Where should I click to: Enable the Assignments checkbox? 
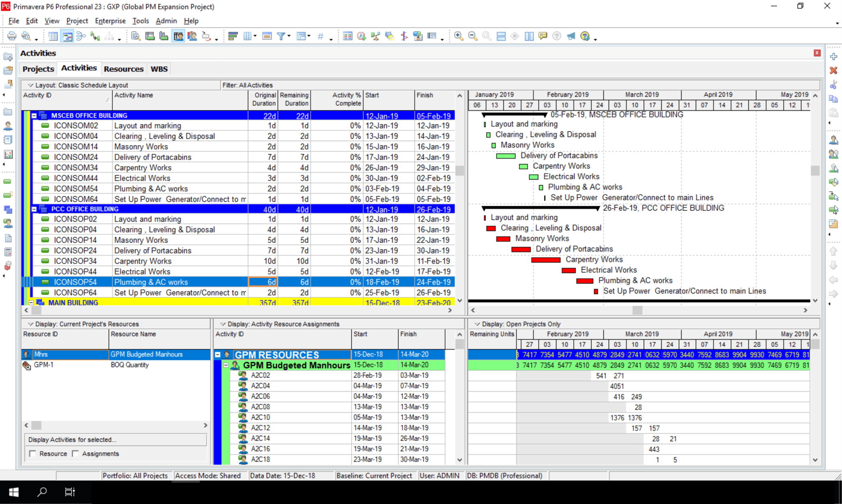point(76,453)
